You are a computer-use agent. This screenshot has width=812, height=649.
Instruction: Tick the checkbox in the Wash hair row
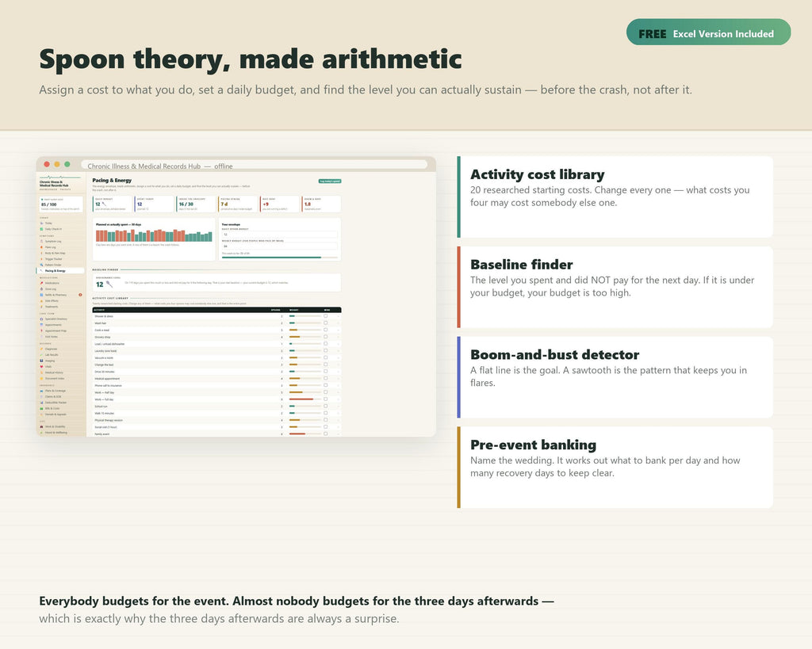coord(326,323)
